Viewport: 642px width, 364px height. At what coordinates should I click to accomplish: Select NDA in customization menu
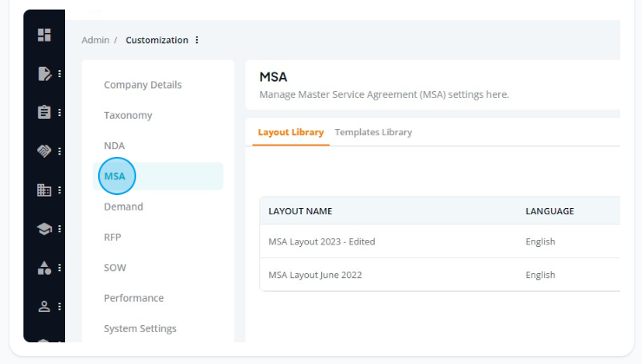[115, 146]
